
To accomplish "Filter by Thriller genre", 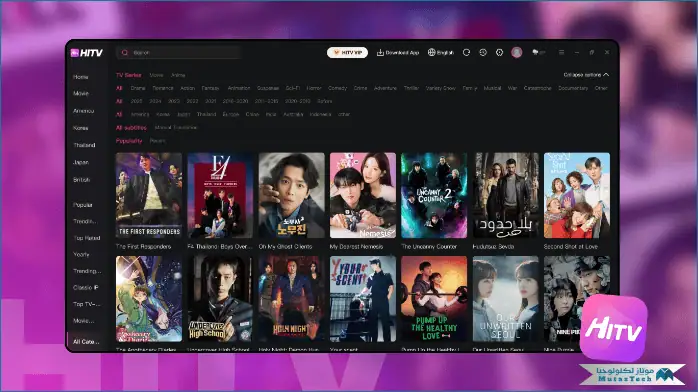I will (411, 88).
